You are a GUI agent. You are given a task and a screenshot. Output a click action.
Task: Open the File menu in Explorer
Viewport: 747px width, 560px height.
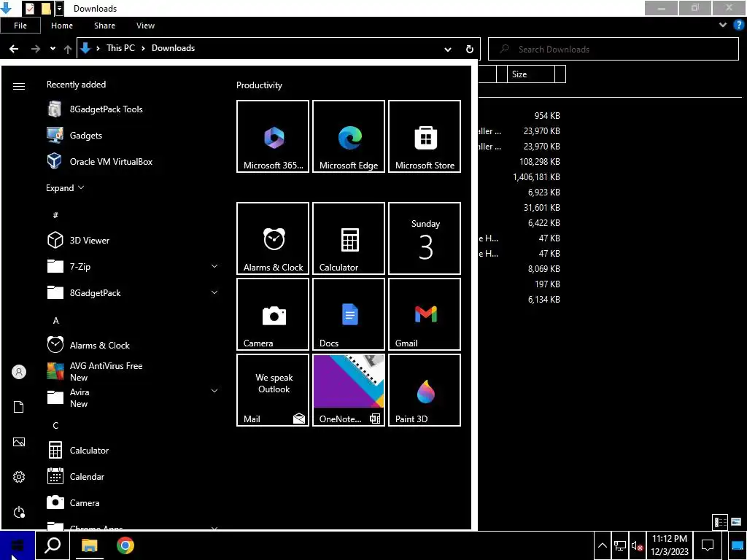[20, 26]
